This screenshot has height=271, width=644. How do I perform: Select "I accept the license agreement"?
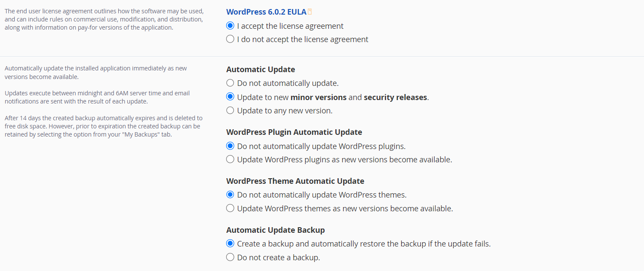coord(230,25)
